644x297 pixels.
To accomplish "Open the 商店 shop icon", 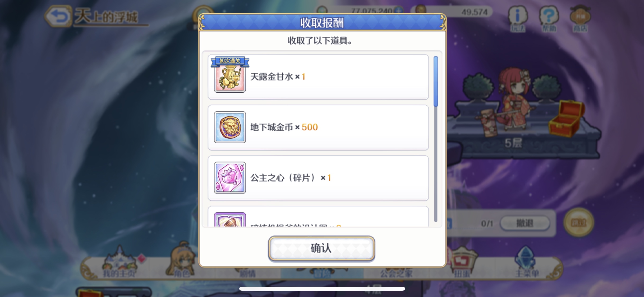I will [580, 19].
